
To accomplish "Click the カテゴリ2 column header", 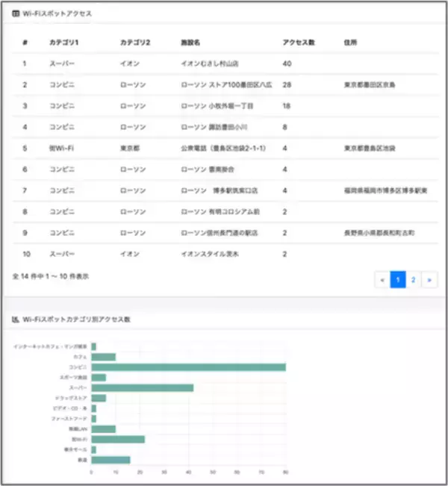I will point(135,43).
